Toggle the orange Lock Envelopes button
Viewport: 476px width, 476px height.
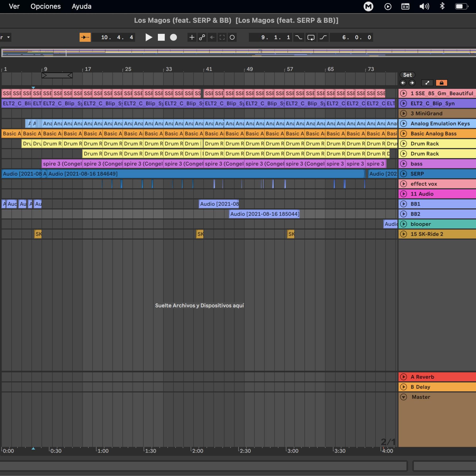[442, 83]
